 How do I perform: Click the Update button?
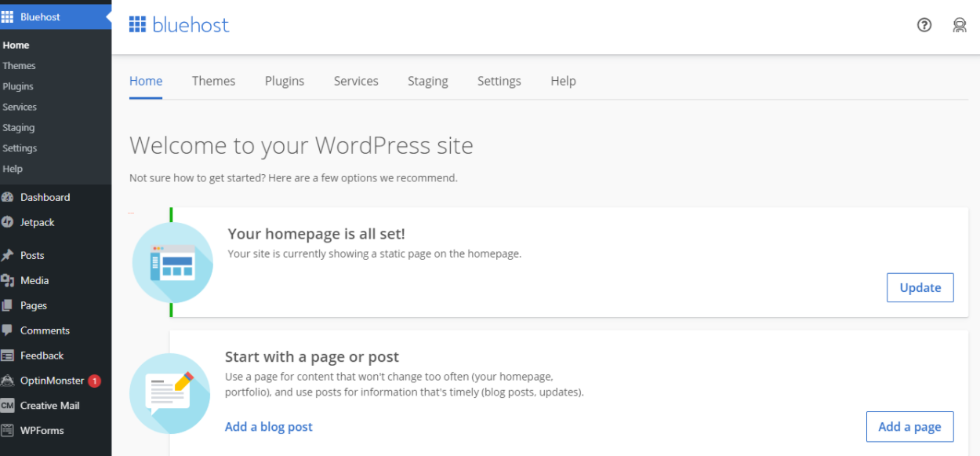920,287
